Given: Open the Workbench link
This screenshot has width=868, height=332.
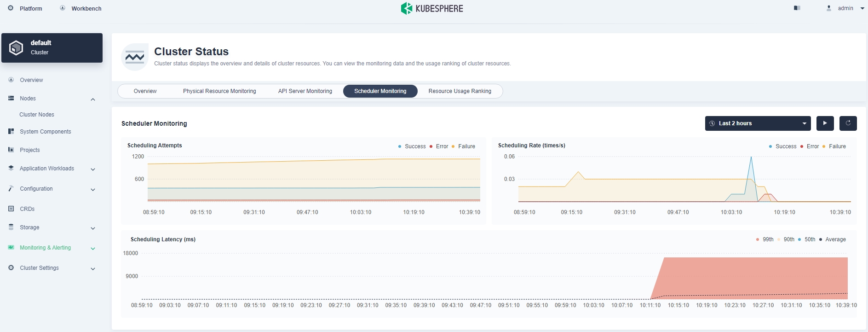Looking at the screenshot, I should pos(86,8).
